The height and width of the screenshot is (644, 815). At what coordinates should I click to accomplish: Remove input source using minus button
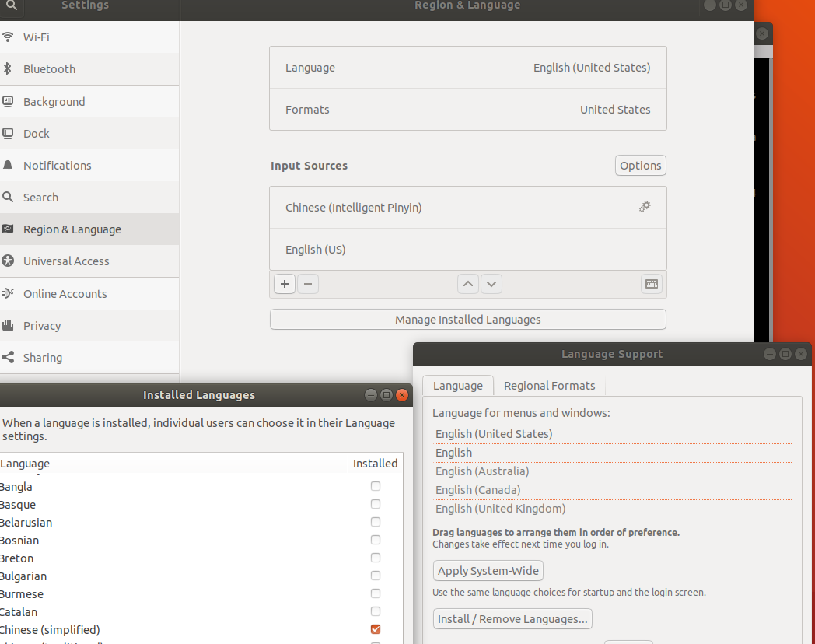coord(308,284)
